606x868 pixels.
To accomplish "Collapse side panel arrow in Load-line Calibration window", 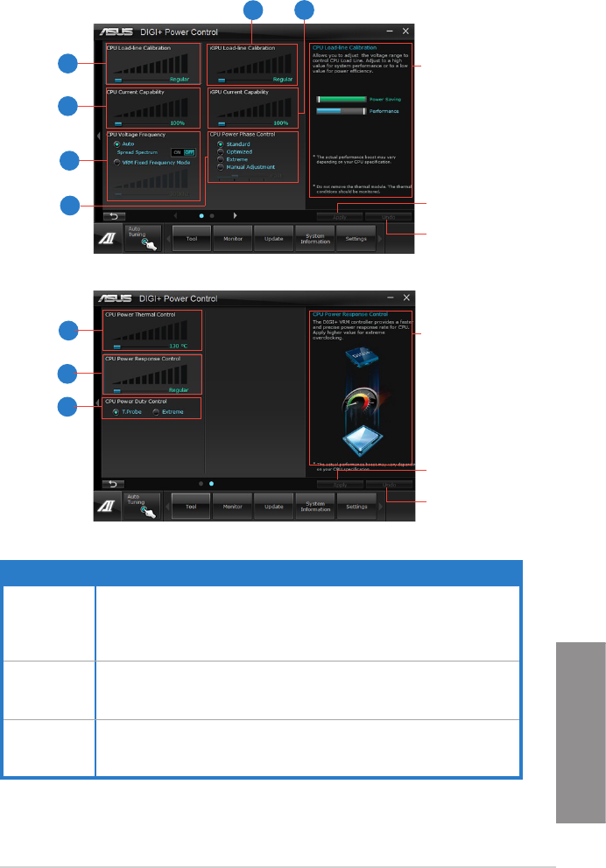I will [x=99, y=136].
